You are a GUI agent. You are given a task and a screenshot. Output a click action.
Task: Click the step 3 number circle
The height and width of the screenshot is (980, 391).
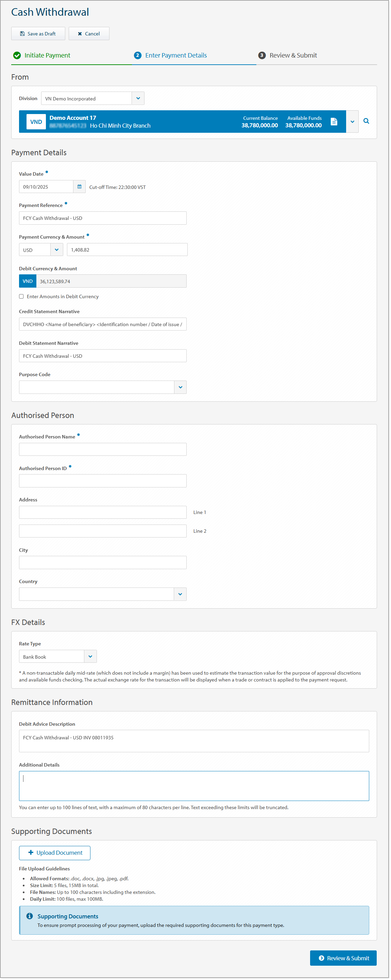click(262, 55)
